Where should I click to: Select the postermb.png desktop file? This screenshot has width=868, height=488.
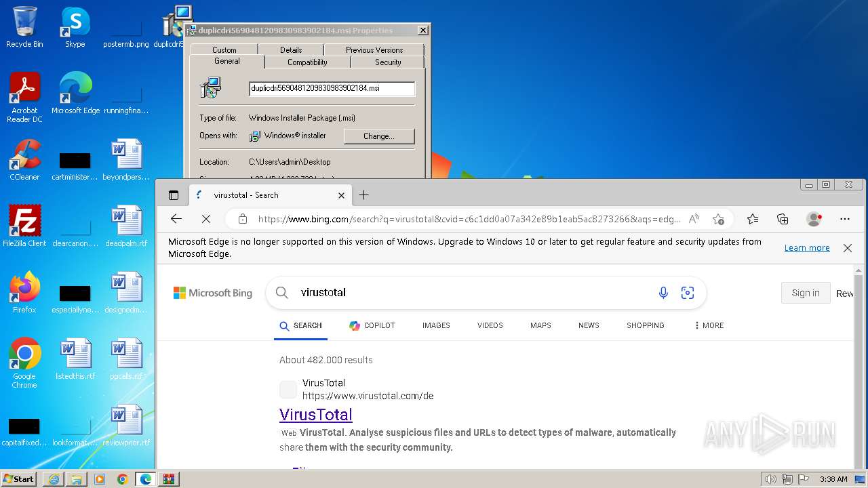[126, 33]
